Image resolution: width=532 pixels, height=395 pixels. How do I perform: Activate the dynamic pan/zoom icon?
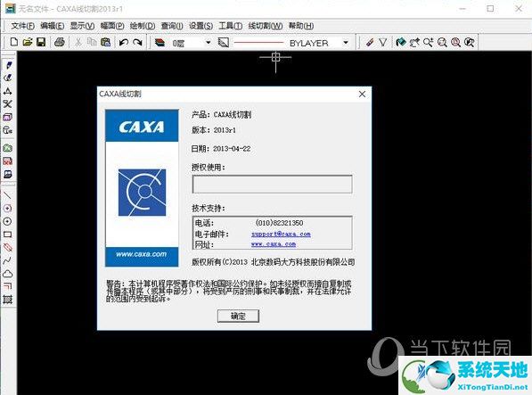coord(414,43)
